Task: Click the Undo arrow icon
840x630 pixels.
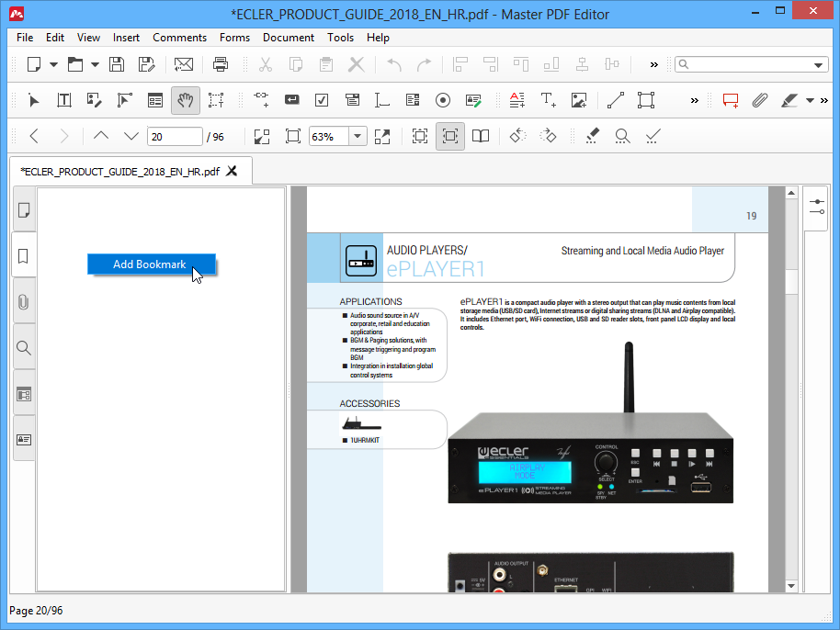Action: pyautogui.click(x=394, y=65)
